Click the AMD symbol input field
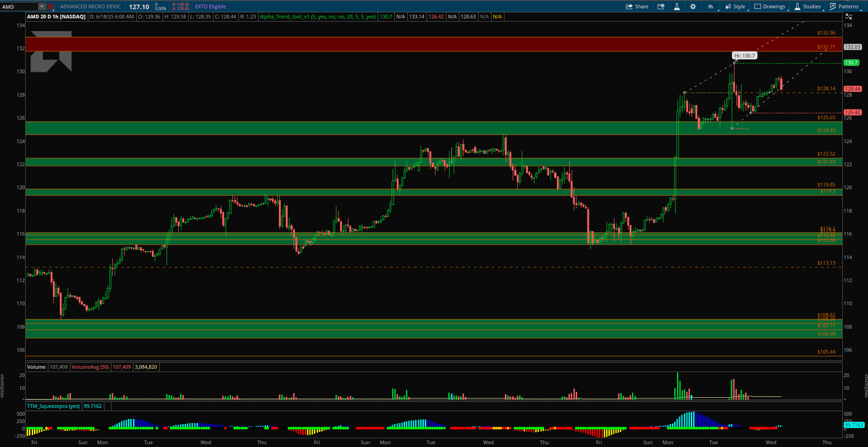868x447 pixels. tap(19, 7)
